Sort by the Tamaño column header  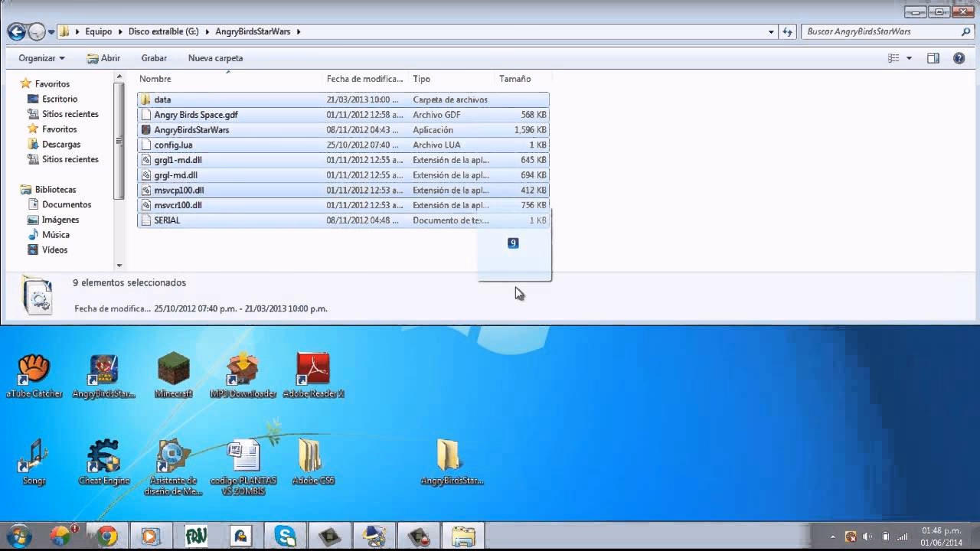[523, 79]
